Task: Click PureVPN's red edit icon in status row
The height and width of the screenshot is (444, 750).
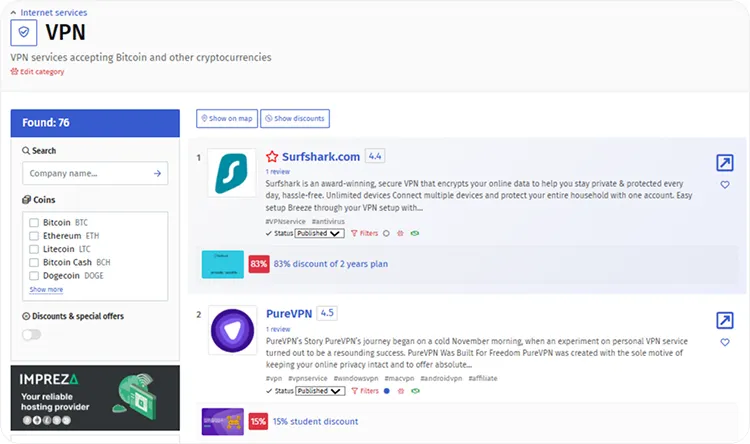Action: [x=401, y=391]
